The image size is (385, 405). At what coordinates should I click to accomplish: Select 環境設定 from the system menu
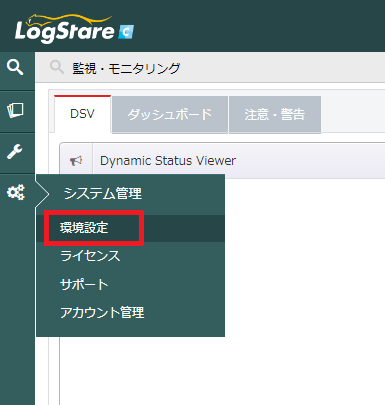(x=130, y=228)
